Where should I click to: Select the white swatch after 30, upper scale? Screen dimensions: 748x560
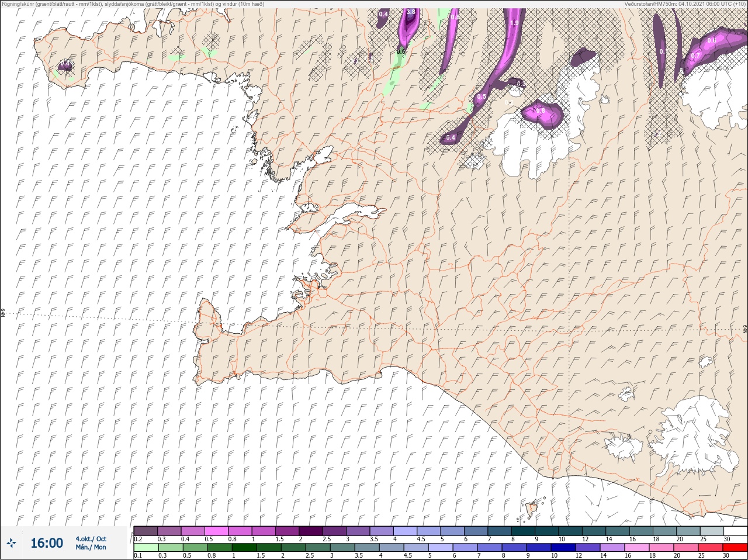tap(735, 531)
